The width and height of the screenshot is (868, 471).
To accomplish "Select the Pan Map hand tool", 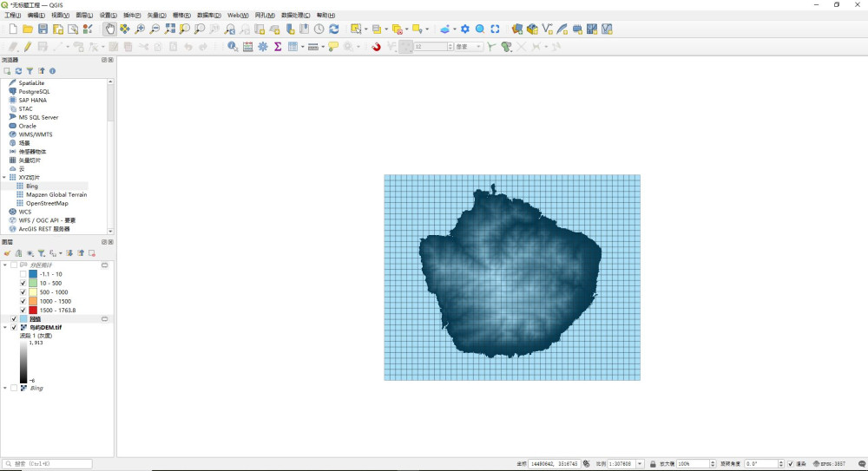I will pyautogui.click(x=109, y=29).
